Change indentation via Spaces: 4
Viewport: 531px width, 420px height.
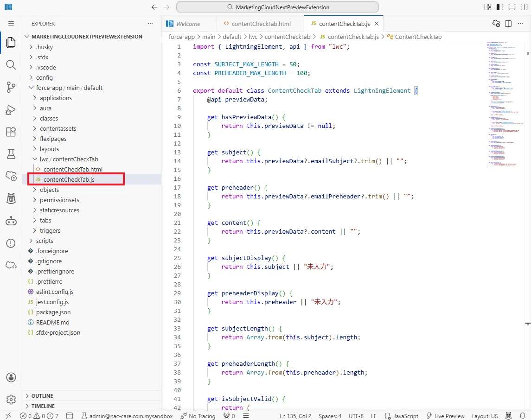[x=330, y=416]
